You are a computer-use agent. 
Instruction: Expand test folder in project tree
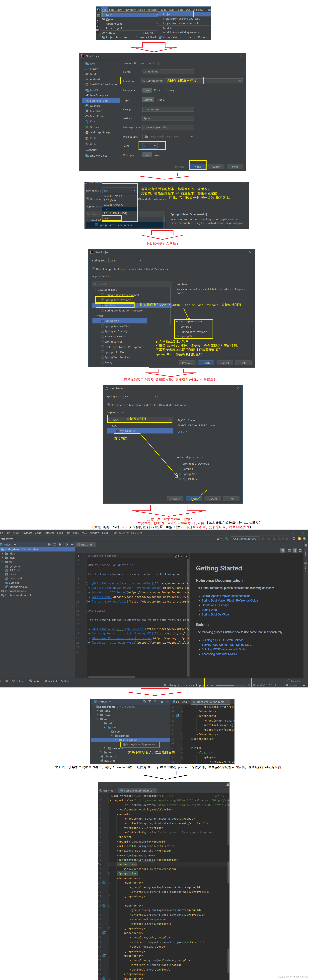101,752
